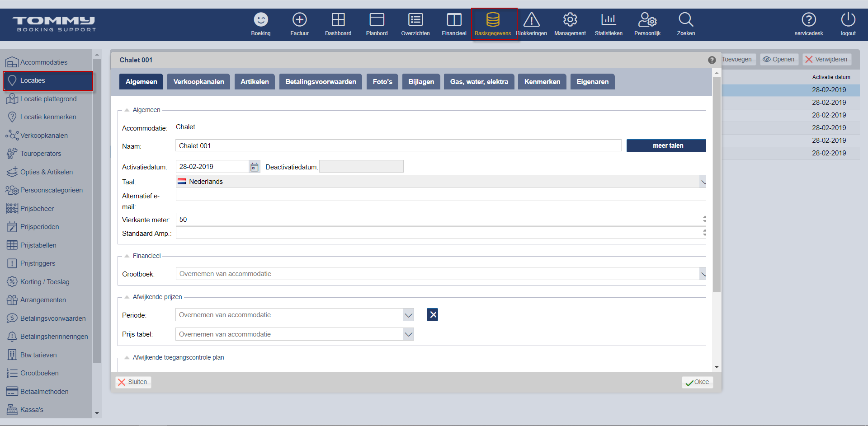Open Prijstriggers in the sidebar
The width and height of the screenshot is (868, 426).
(47, 263)
